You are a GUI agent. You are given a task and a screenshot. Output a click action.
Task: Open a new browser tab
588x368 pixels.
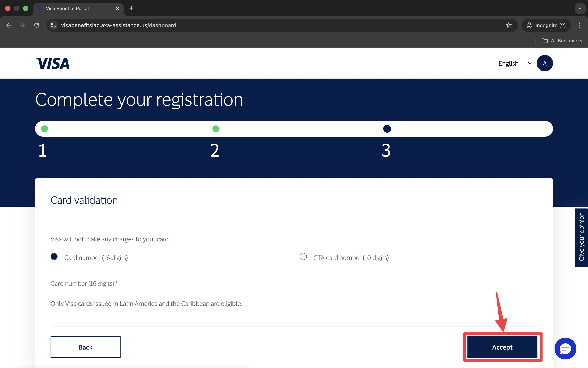[x=131, y=8]
